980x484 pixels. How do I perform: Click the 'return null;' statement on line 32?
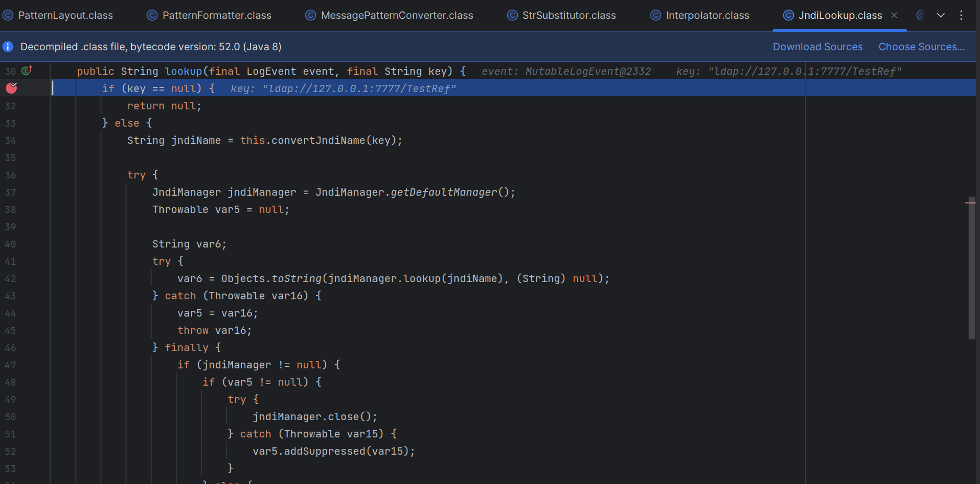164,106
